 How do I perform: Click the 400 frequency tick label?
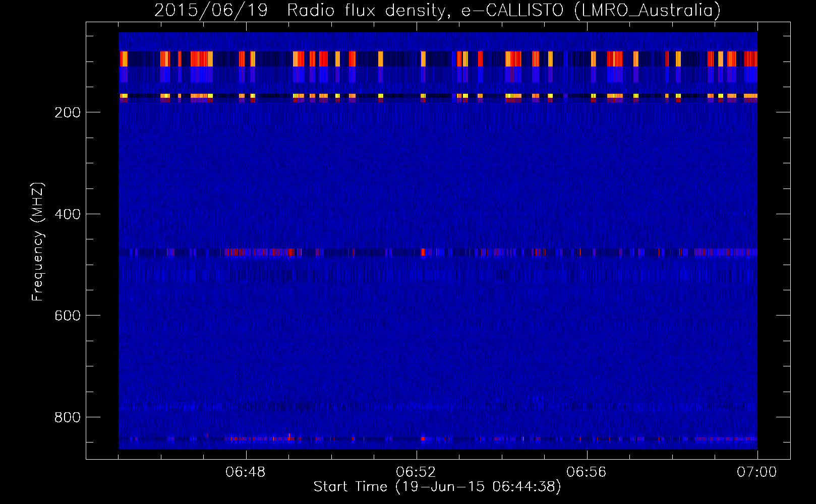click(67, 214)
